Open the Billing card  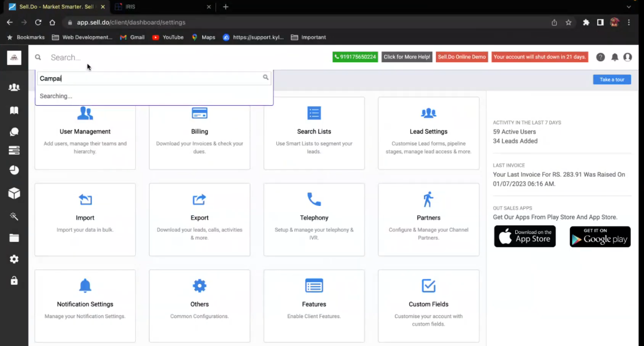pyautogui.click(x=199, y=133)
